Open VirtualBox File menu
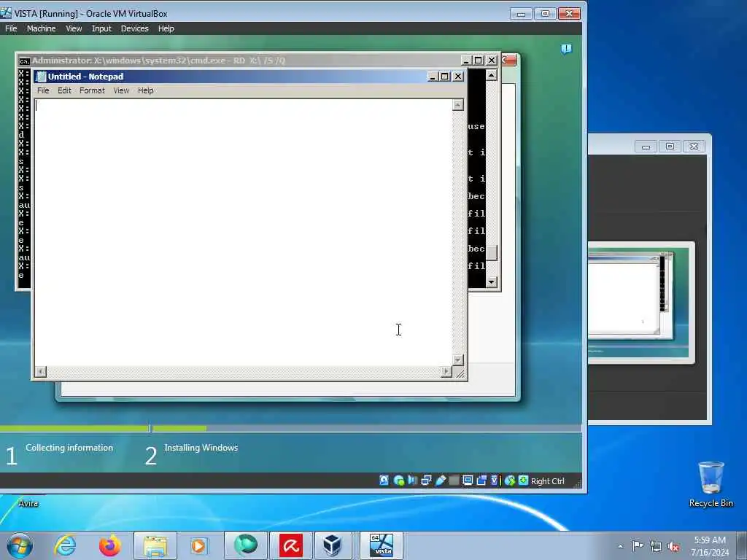The image size is (747, 560). 11,28
